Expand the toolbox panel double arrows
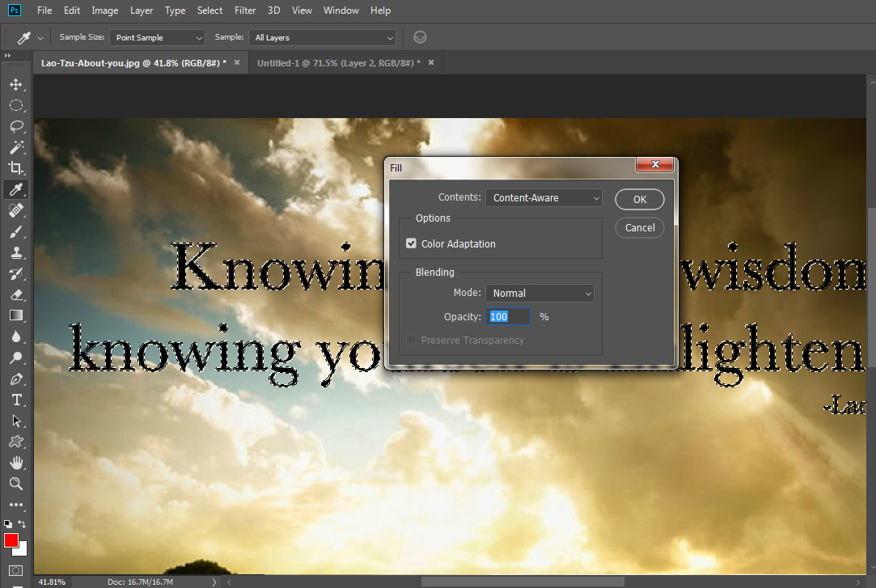 tap(7, 56)
